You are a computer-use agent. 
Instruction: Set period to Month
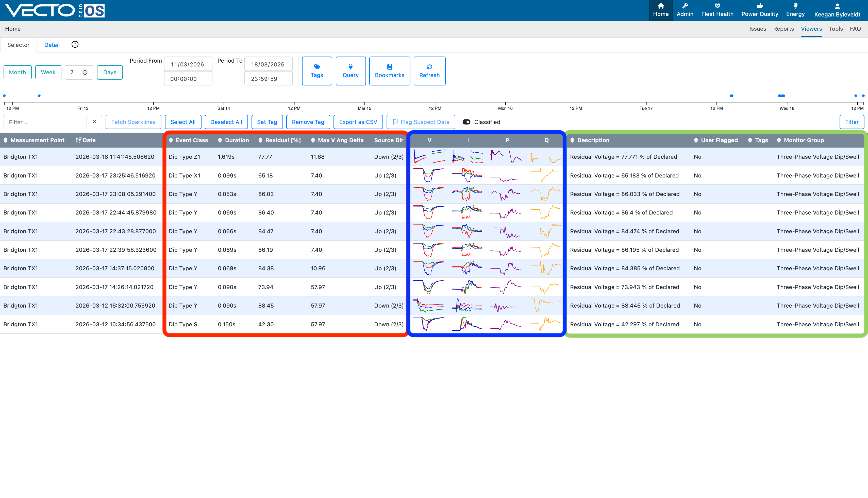click(18, 72)
